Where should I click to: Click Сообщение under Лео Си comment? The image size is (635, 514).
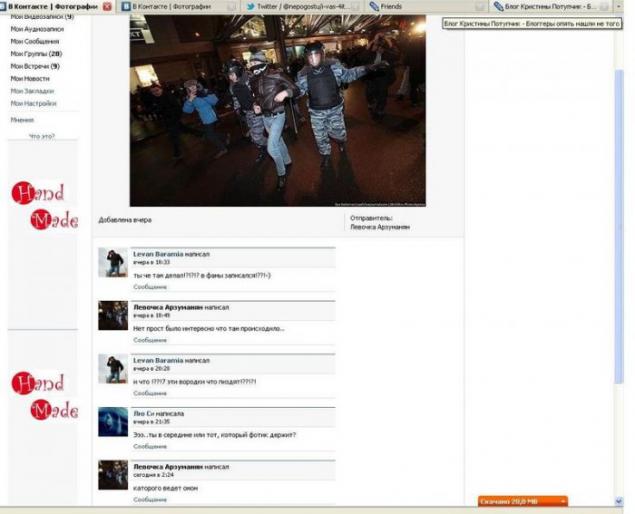150,446
